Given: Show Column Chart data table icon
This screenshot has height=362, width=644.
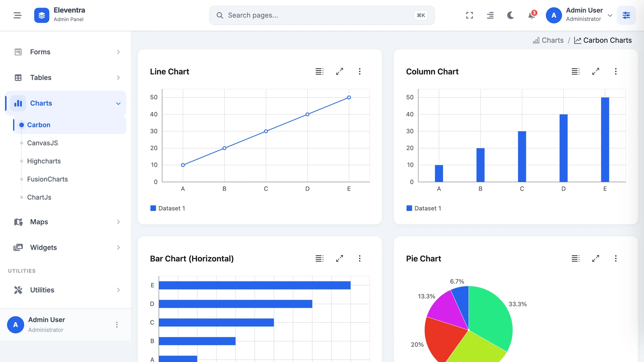Looking at the screenshot, I should coord(575,71).
